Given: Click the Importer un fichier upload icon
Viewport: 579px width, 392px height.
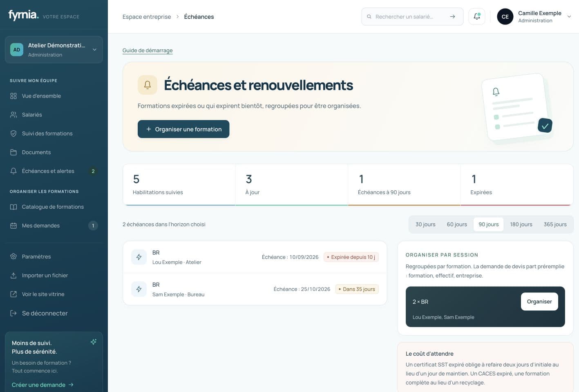Looking at the screenshot, I should (x=13, y=275).
